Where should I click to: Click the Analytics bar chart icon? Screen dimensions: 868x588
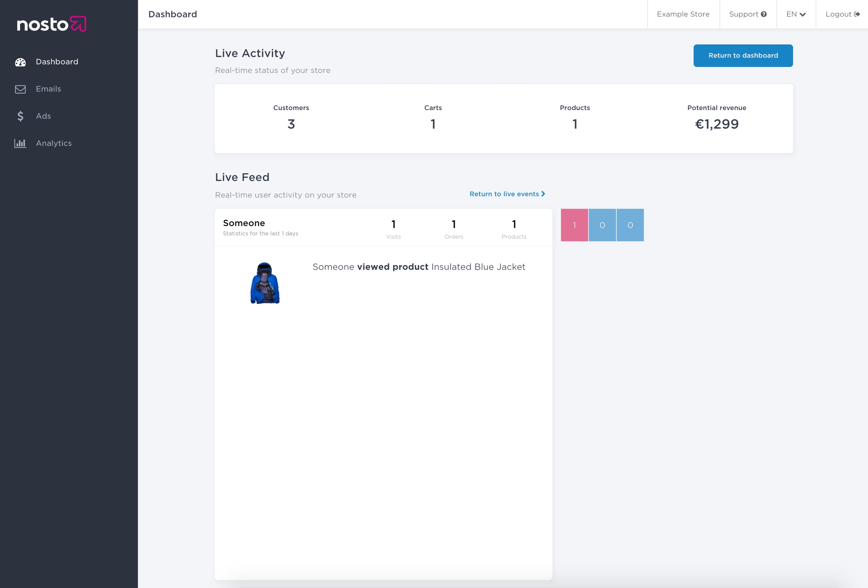pos(20,144)
